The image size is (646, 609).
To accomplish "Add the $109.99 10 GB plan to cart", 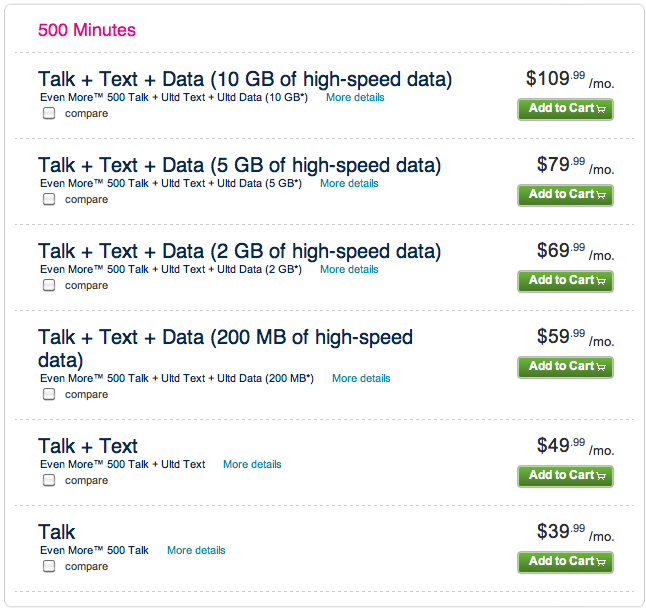I will point(565,109).
